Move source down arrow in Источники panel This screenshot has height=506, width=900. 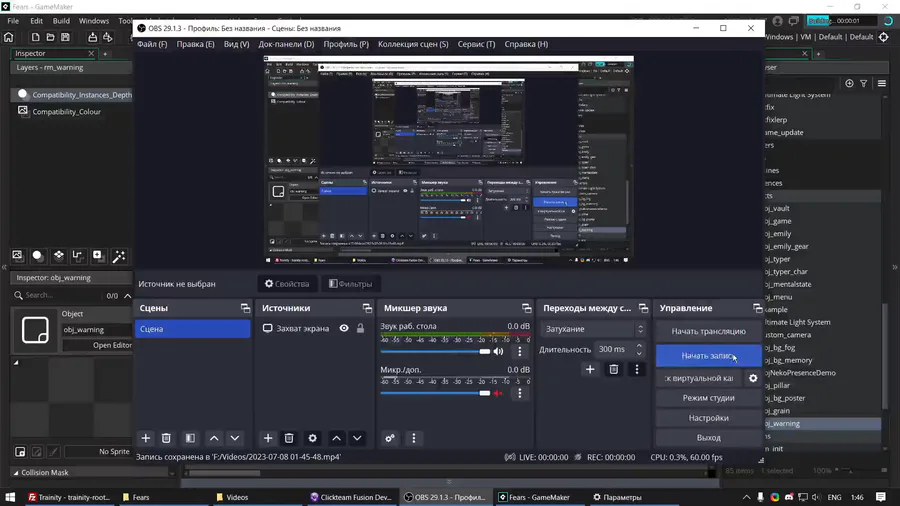pos(357,438)
